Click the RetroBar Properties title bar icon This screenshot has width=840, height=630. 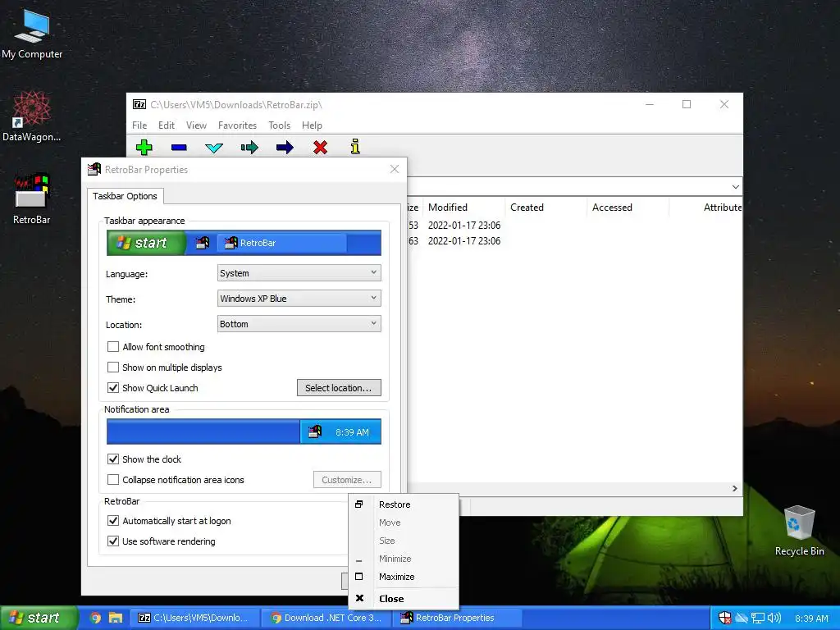coord(94,169)
